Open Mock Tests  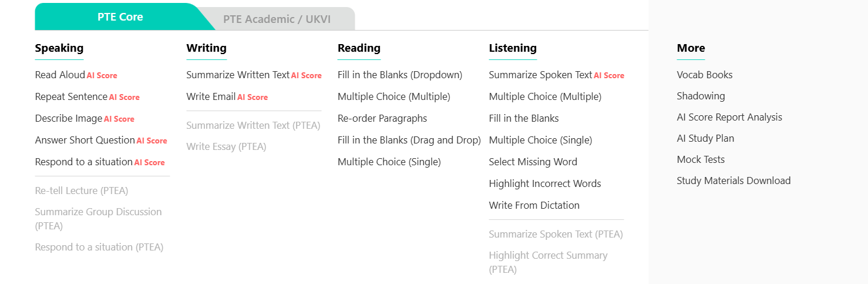(x=701, y=160)
